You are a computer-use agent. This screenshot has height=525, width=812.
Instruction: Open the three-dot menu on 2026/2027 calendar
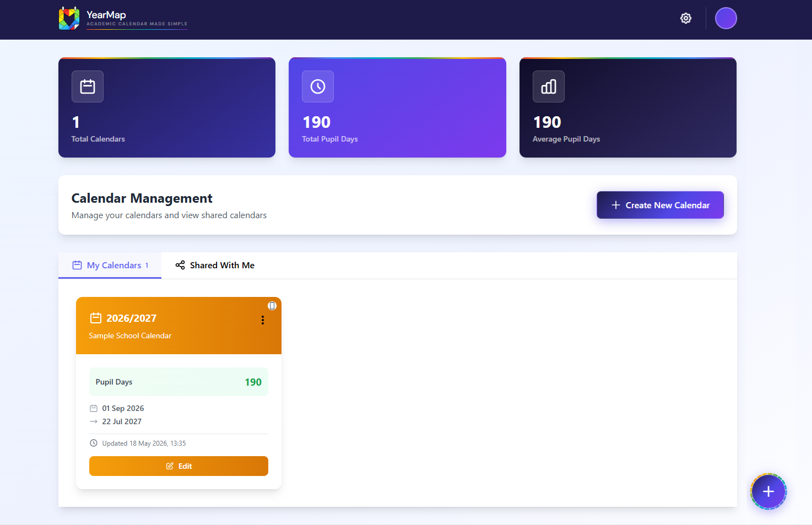(x=263, y=320)
